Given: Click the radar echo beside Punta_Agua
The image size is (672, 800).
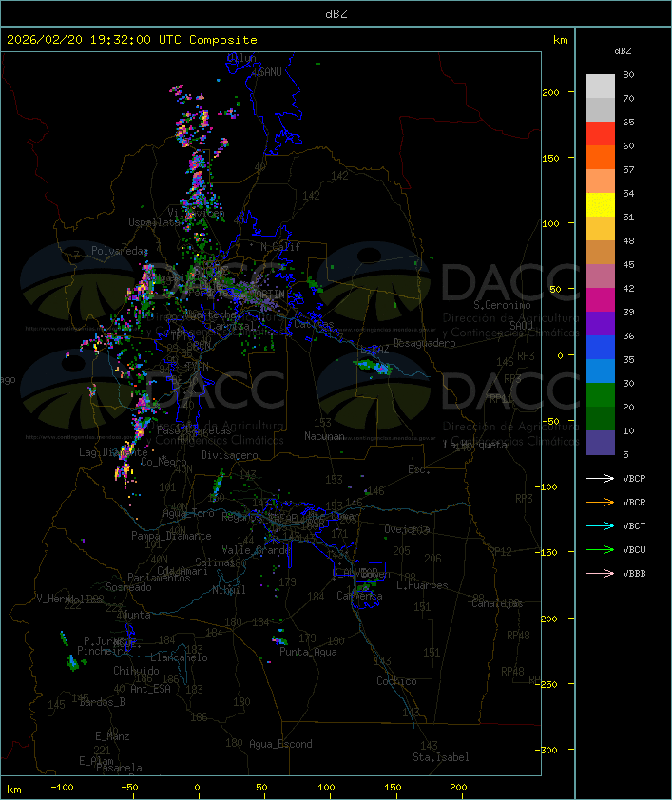Looking at the screenshot, I should (279, 639).
